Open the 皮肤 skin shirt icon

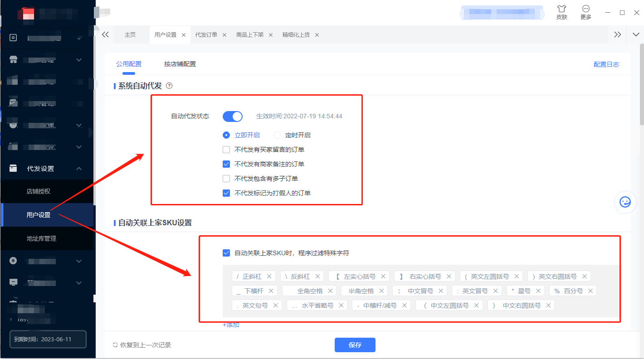click(x=561, y=9)
